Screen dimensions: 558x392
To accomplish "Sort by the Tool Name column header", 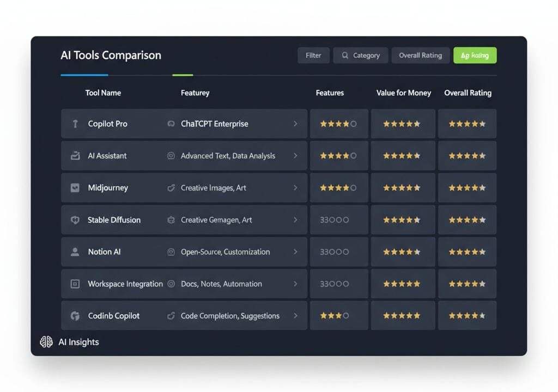I will 103,93.
